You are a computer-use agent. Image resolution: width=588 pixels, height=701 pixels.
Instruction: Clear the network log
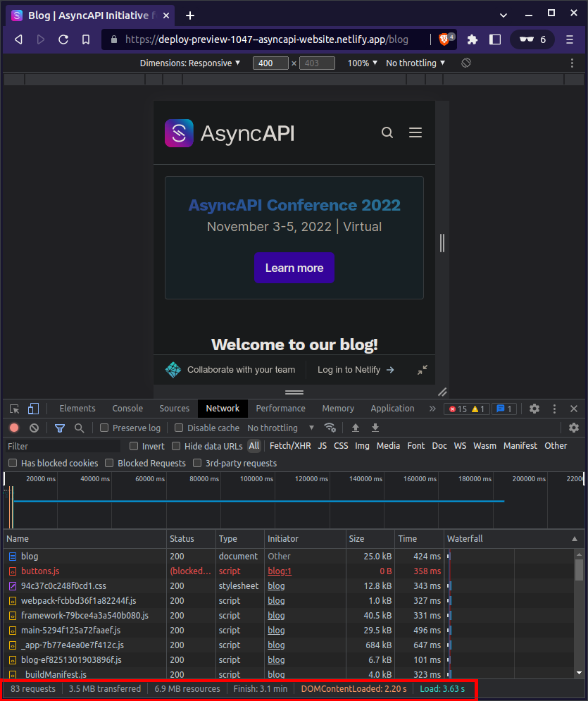[x=34, y=428]
